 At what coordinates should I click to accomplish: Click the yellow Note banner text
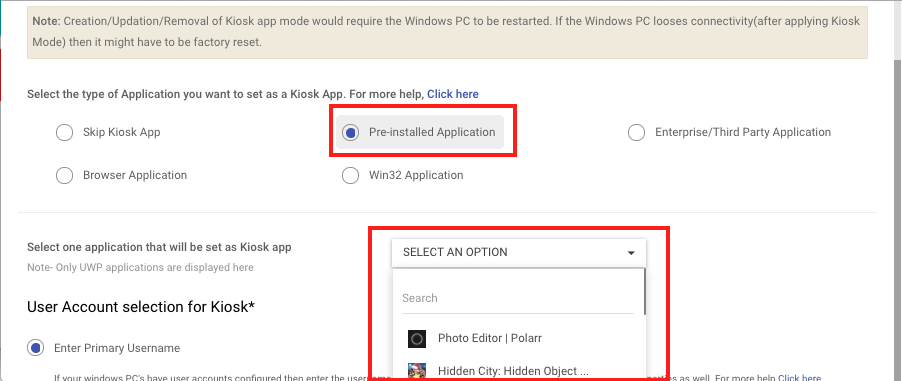tap(447, 32)
